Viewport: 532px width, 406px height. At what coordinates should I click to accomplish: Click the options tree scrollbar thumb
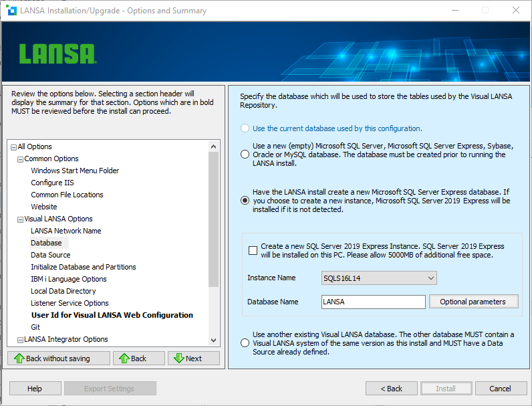(x=213, y=219)
